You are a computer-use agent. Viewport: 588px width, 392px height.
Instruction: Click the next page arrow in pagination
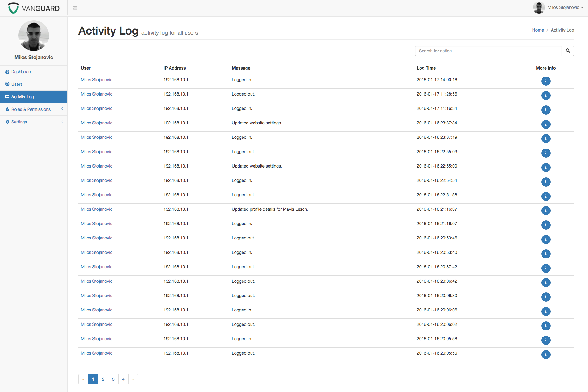pos(133,379)
